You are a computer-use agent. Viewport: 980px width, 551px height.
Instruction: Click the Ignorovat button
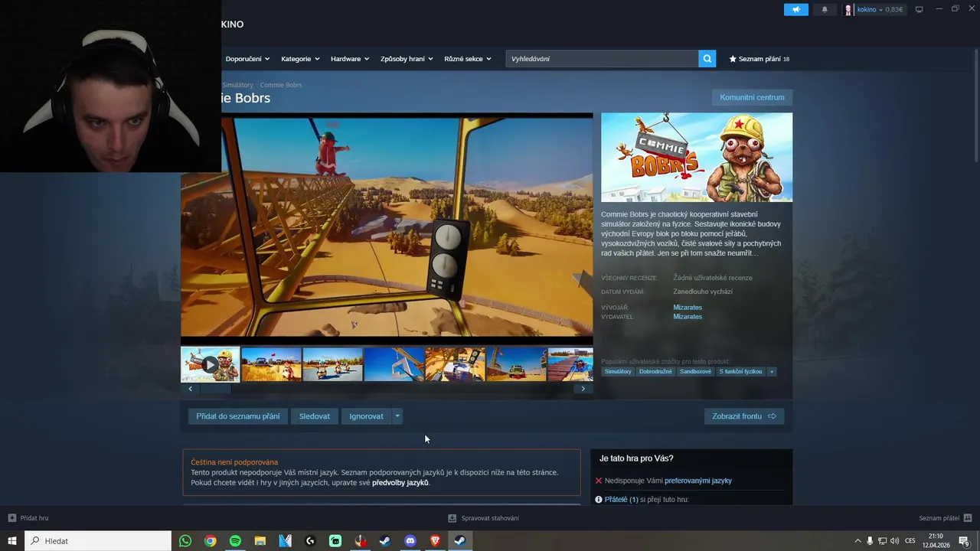pos(367,416)
